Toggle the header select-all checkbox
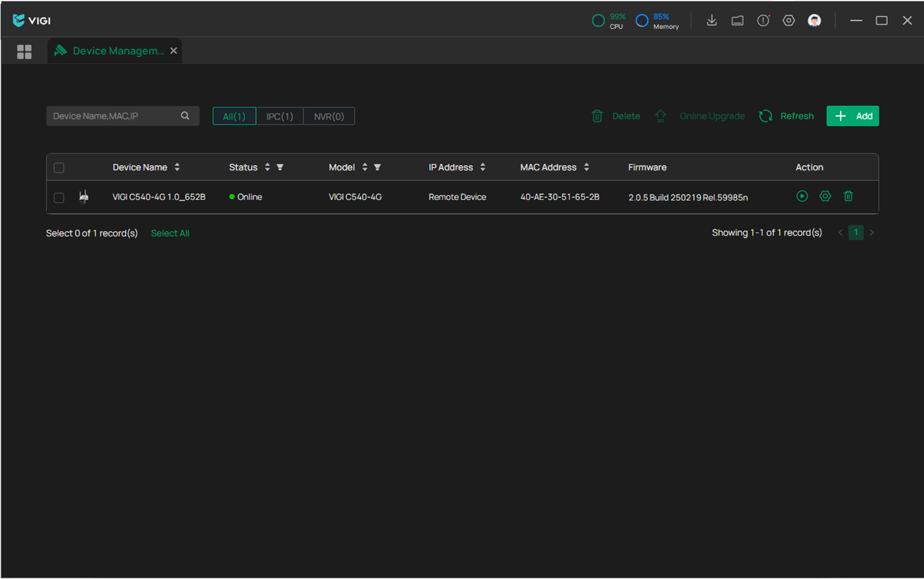Viewport: 924px width, 579px height. coord(59,168)
